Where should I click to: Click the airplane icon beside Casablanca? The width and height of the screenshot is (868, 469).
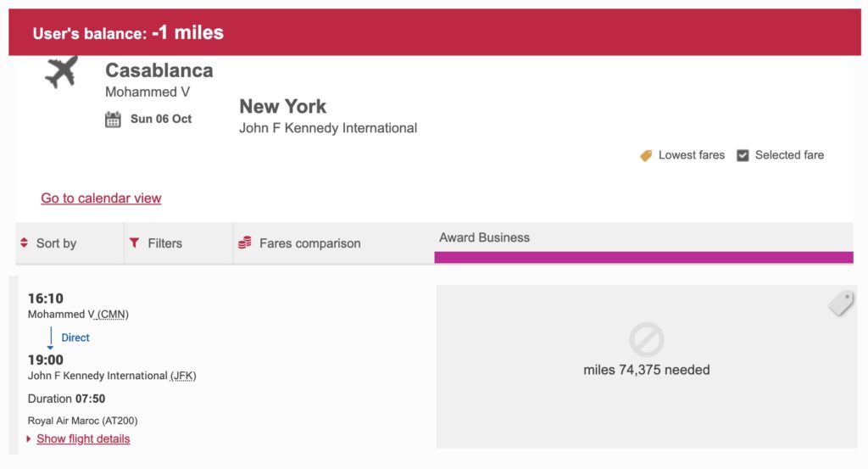(60, 72)
